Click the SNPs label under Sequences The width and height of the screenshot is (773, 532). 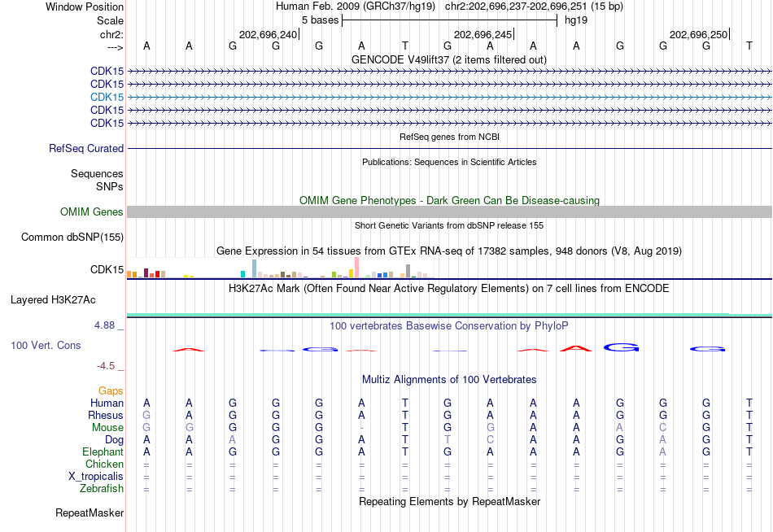[x=110, y=186]
